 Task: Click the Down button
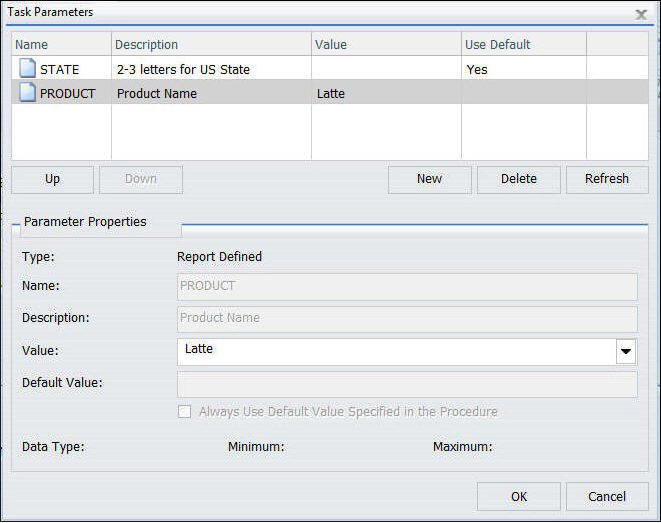[x=141, y=179]
